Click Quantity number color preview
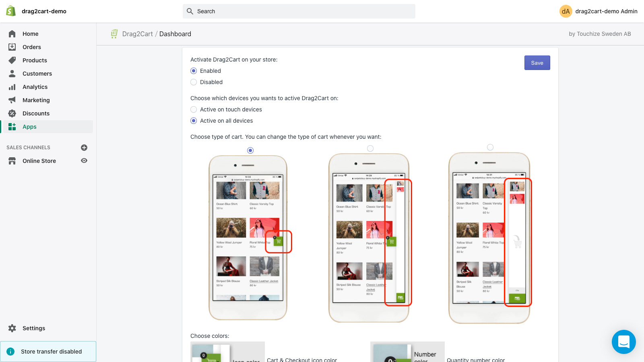 pyautogui.click(x=407, y=352)
